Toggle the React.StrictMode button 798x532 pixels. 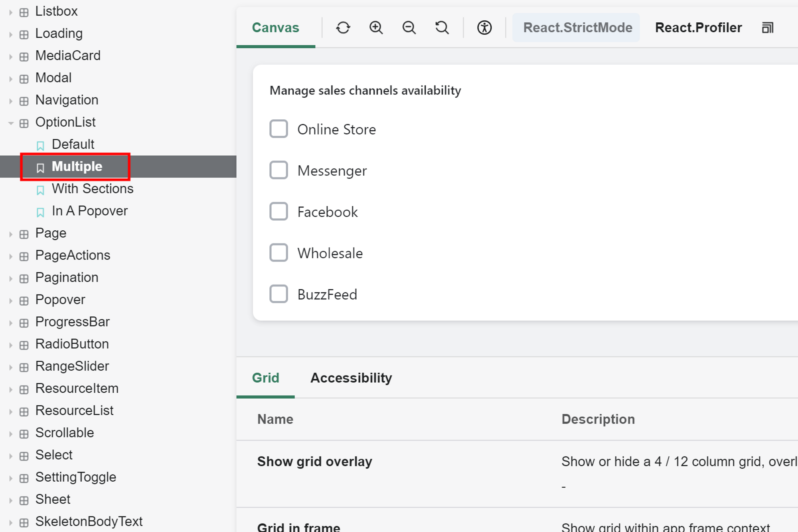(577, 28)
